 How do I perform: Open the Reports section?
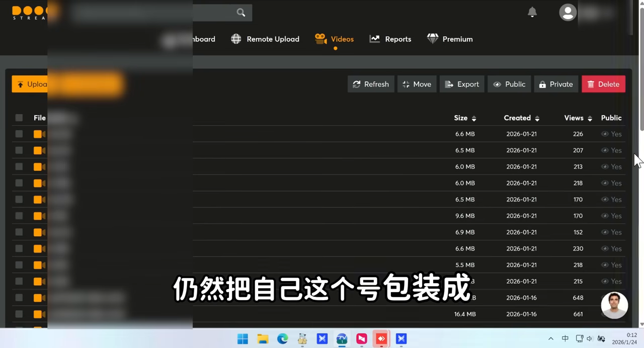(x=390, y=39)
